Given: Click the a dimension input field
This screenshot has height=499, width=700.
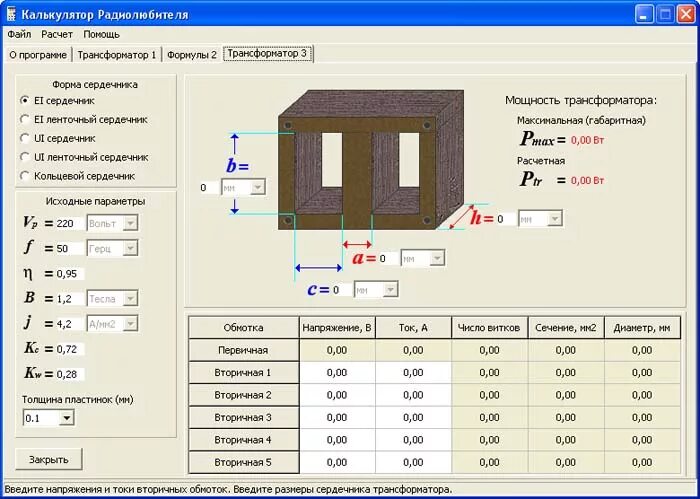Looking at the screenshot, I should pyautogui.click(x=389, y=258).
